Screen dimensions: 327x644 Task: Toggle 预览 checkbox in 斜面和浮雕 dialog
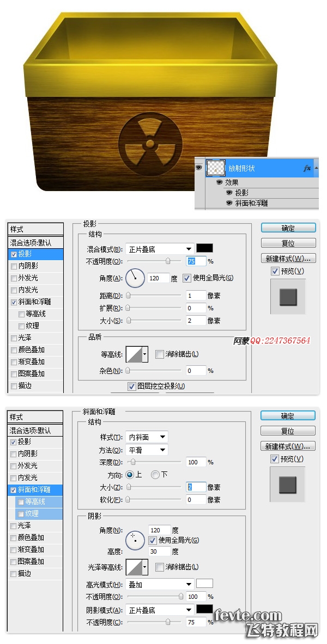[275, 459]
